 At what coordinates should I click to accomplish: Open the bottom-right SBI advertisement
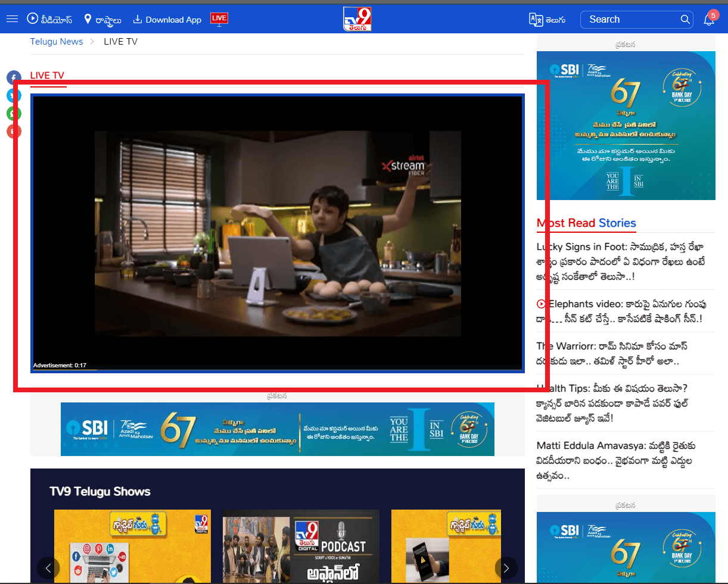(626, 548)
